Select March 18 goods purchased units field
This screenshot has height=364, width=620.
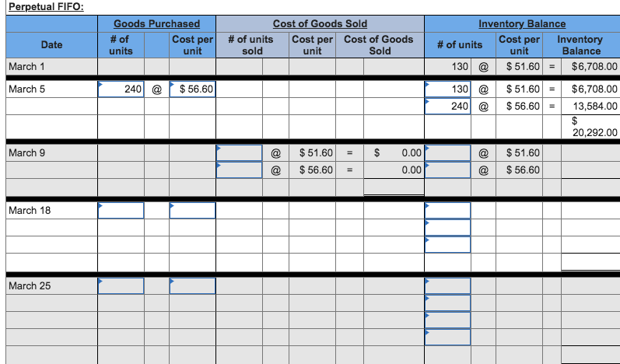point(121,211)
